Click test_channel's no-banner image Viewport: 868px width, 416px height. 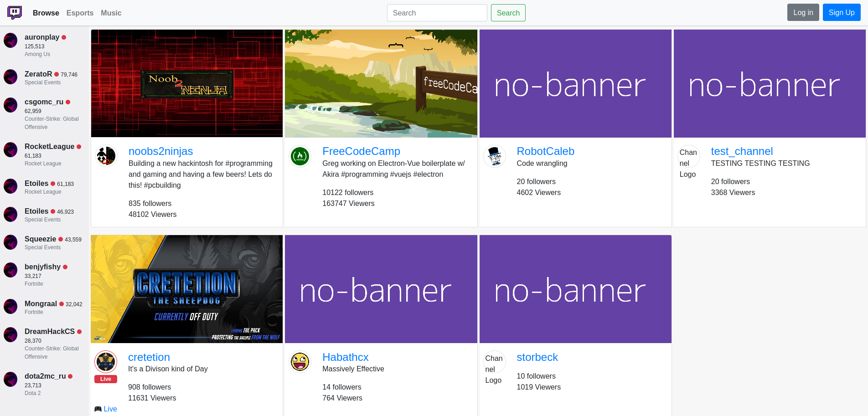coord(770,84)
